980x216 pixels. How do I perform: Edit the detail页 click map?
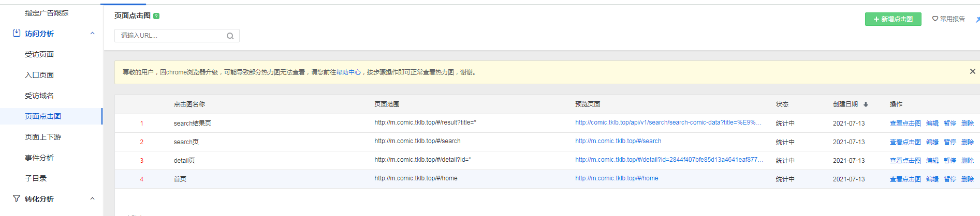tap(932, 161)
